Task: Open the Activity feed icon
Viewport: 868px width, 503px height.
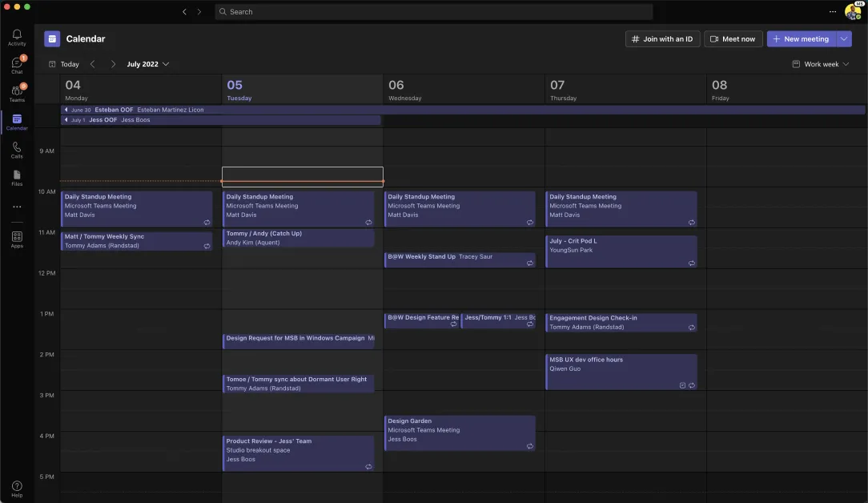Action: 17,37
